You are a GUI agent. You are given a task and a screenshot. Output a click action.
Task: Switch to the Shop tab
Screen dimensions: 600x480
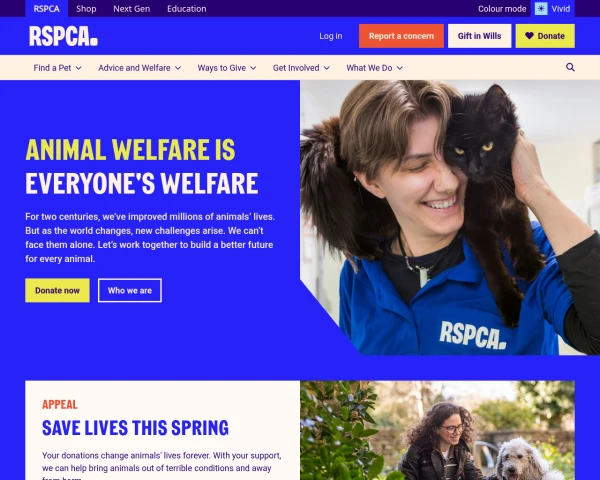86,8
